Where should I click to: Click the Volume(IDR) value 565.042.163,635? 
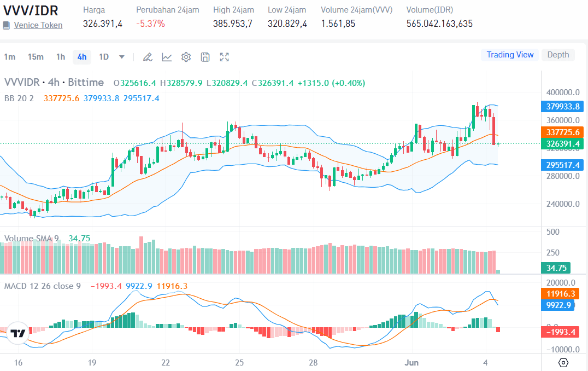tap(439, 24)
